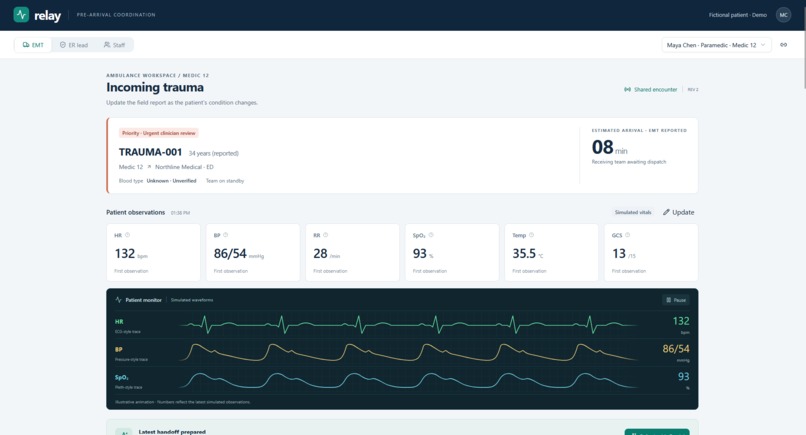Switch to the ER lead tab
The image size is (806, 435).
tap(74, 45)
